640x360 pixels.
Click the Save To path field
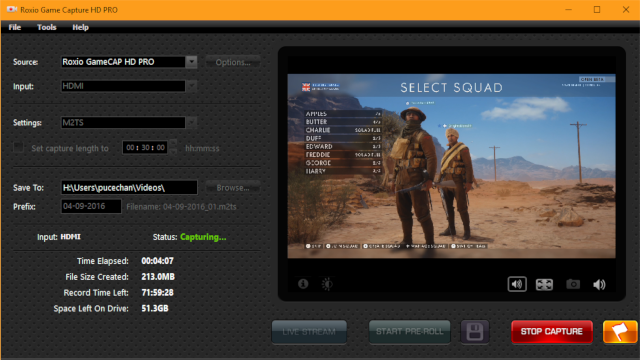(x=129, y=188)
